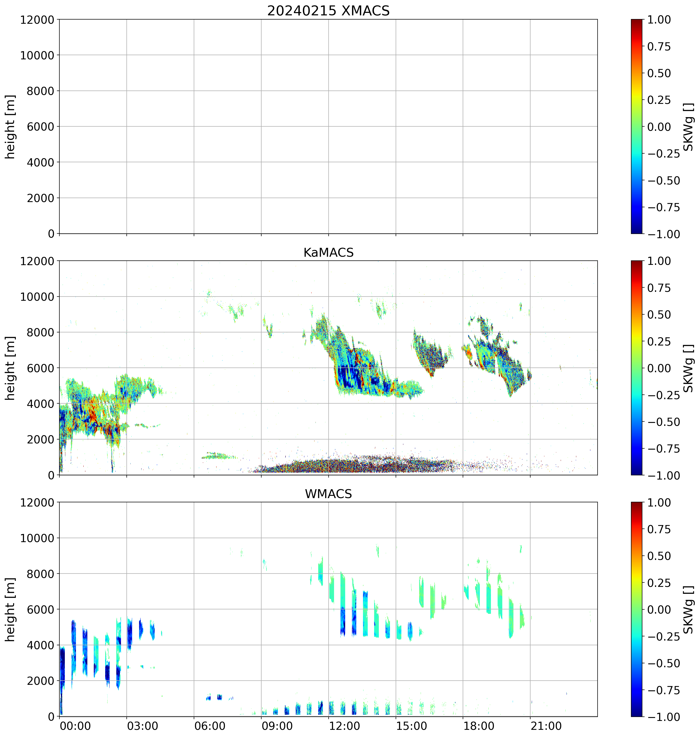Click the WMACS height [m] axis label

click(x=10, y=609)
